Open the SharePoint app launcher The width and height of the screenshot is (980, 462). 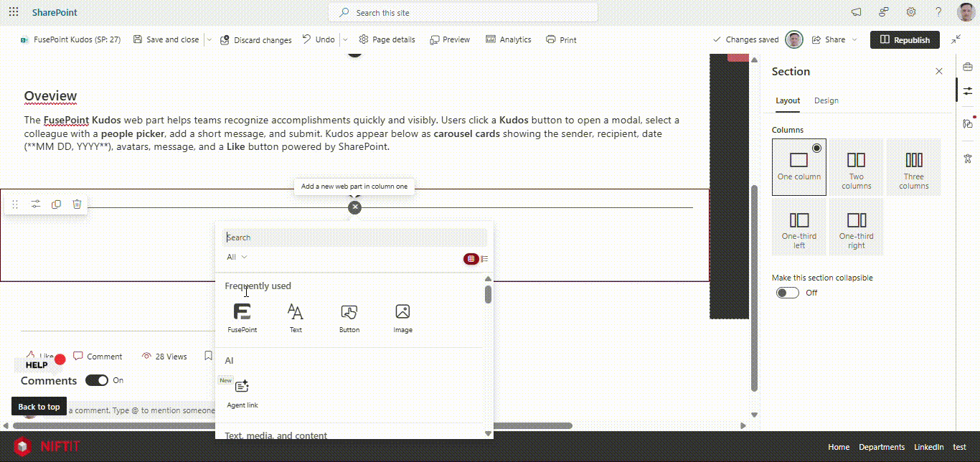[14, 12]
